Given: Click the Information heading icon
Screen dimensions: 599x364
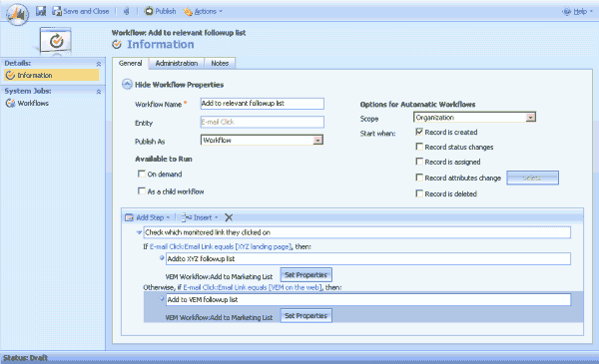Looking at the screenshot, I should point(117,45).
